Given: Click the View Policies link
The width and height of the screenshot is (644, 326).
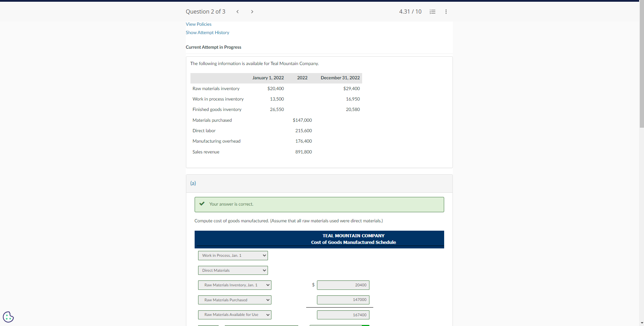Looking at the screenshot, I should pyautogui.click(x=198, y=24).
